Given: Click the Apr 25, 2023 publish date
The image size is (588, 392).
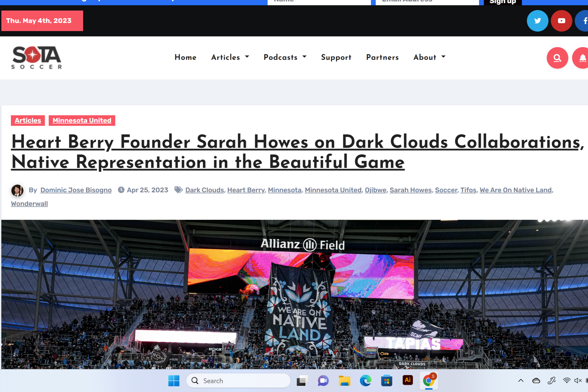Looking at the screenshot, I should click(x=148, y=190).
